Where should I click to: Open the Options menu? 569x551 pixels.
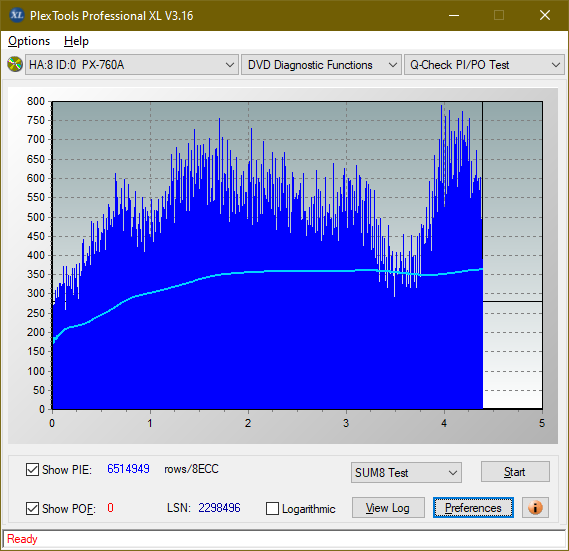point(29,41)
